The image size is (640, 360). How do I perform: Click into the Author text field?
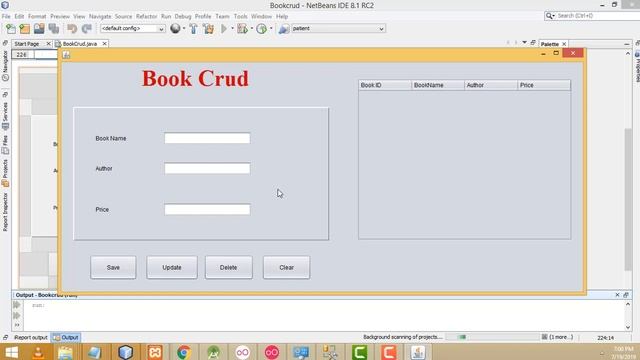tap(207, 168)
